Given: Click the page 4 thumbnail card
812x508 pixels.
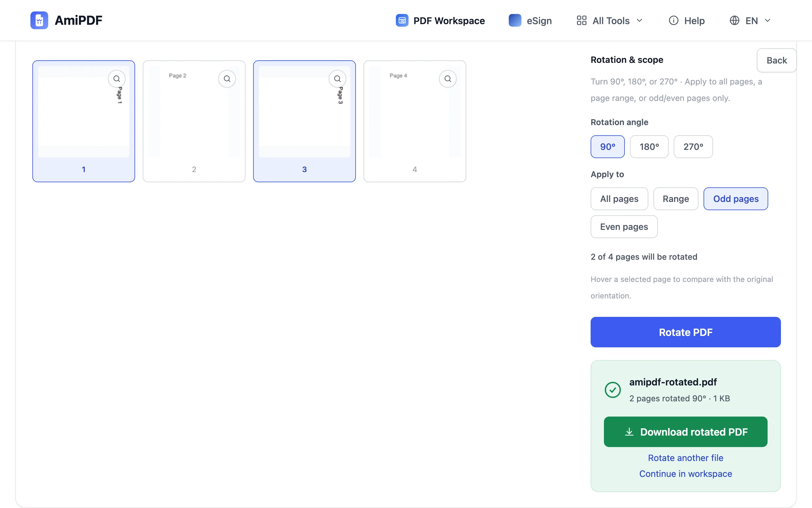Looking at the screenshot, I should (415, 121).
